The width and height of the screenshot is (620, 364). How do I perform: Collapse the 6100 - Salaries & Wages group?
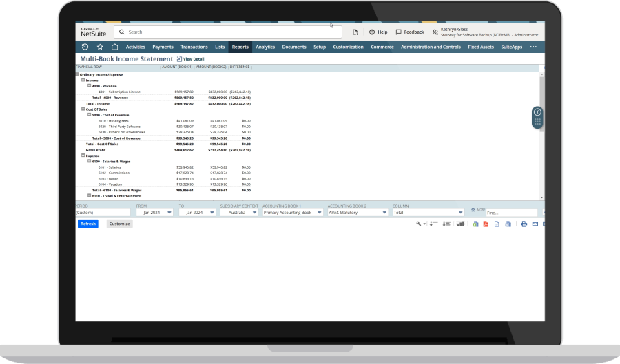pyautogui.click(x=90, y=161)
